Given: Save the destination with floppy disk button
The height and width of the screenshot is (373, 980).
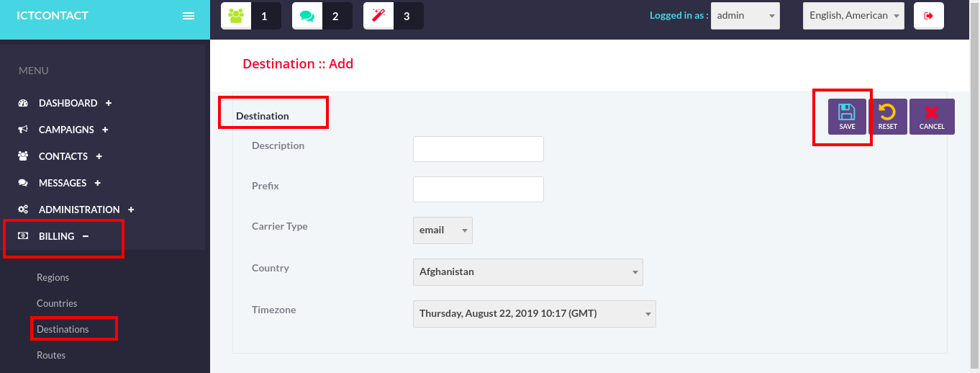Looking at the screenshot, I should click(847, 117).
